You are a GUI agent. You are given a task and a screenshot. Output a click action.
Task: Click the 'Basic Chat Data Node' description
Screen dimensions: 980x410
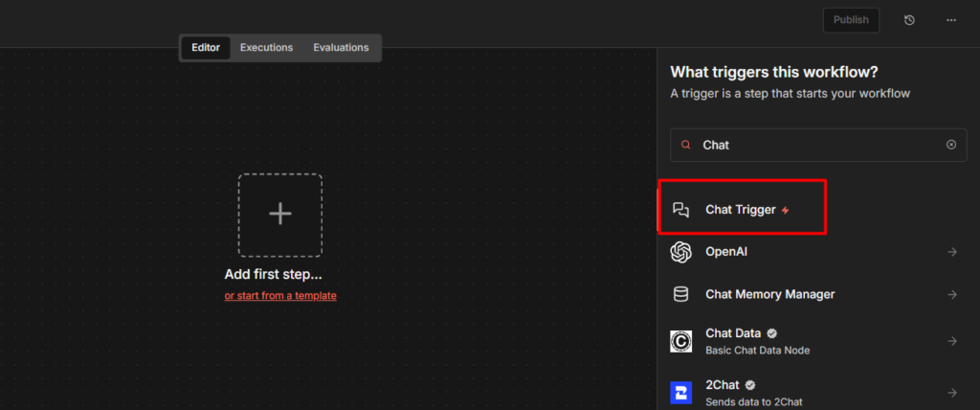(758, 351)
